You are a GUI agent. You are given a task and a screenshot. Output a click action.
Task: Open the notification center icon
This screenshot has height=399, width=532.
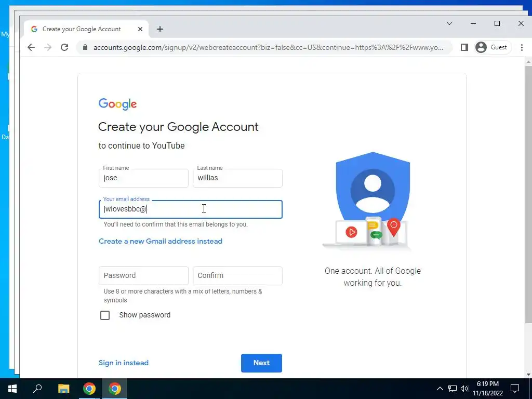coord(515,389)
